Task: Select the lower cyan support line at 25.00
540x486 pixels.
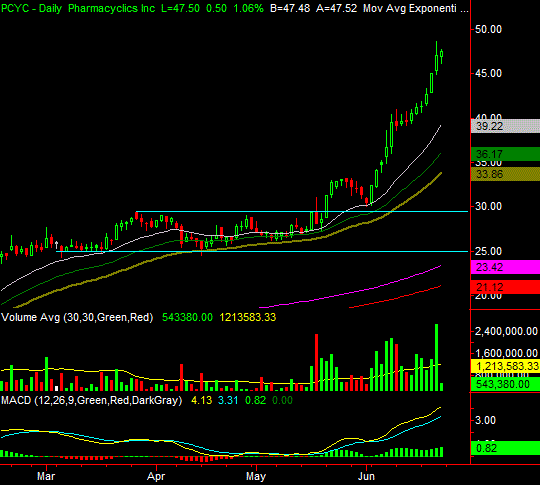Action: [262, 251]
